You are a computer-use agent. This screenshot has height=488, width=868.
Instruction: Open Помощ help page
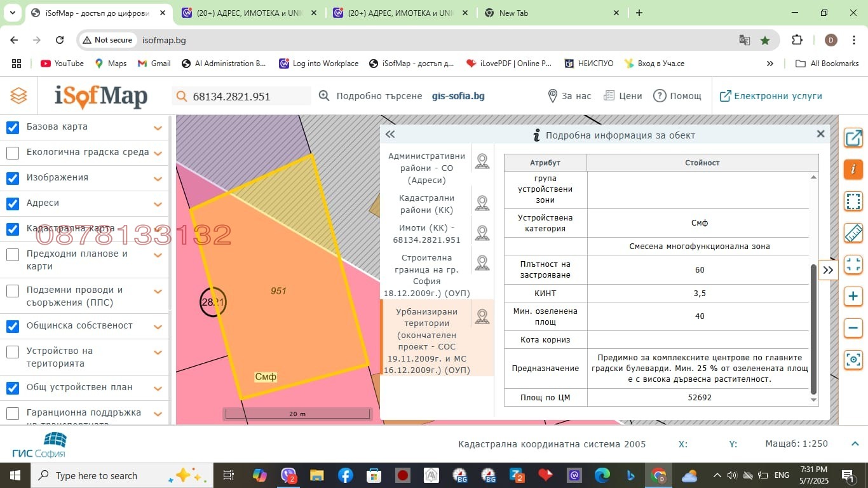677,96
